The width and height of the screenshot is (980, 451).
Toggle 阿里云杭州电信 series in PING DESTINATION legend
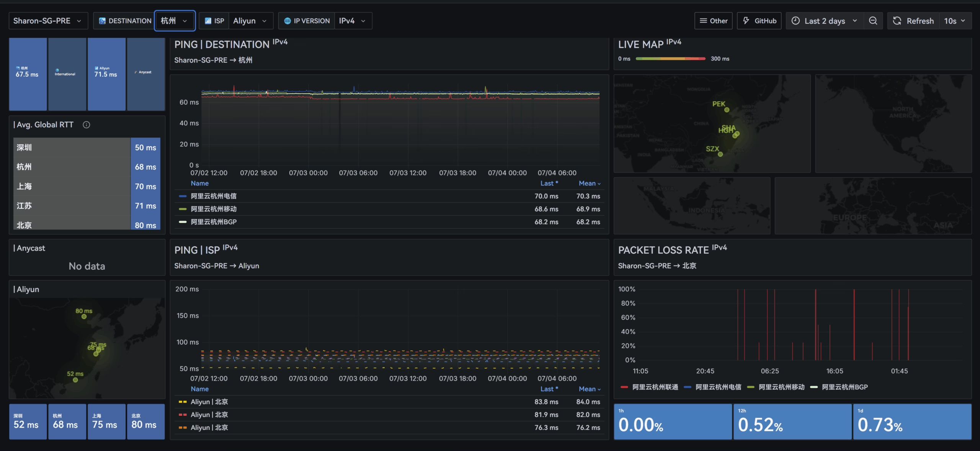[214, 196]
